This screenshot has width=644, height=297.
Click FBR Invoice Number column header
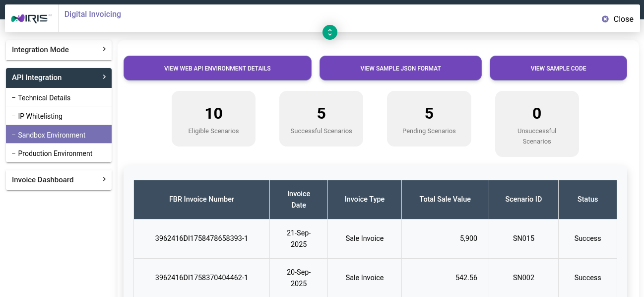pos(201,199)
